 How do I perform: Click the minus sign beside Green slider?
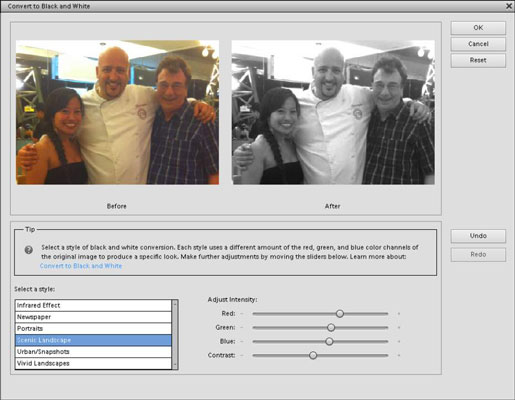click(x=242, y=328)
